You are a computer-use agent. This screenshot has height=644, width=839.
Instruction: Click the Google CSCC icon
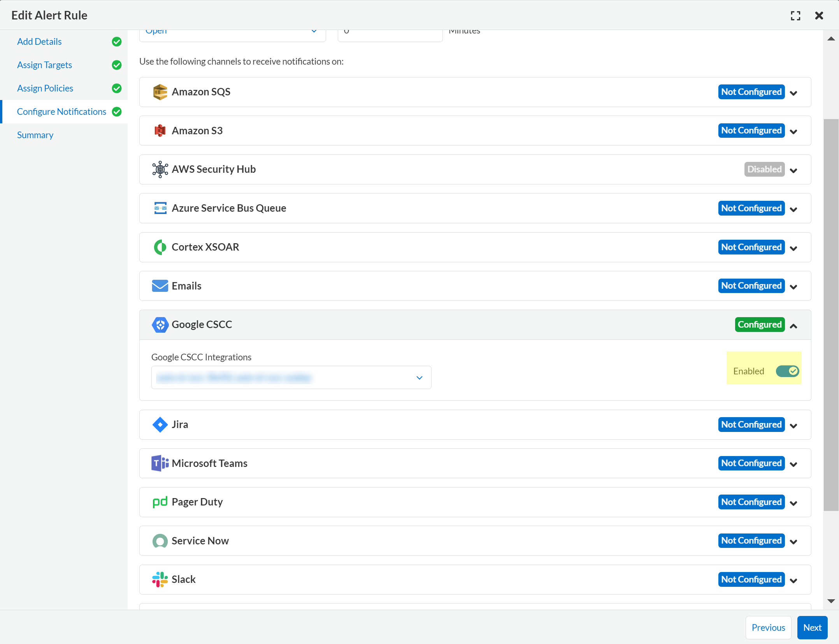(x=160, y=325)
